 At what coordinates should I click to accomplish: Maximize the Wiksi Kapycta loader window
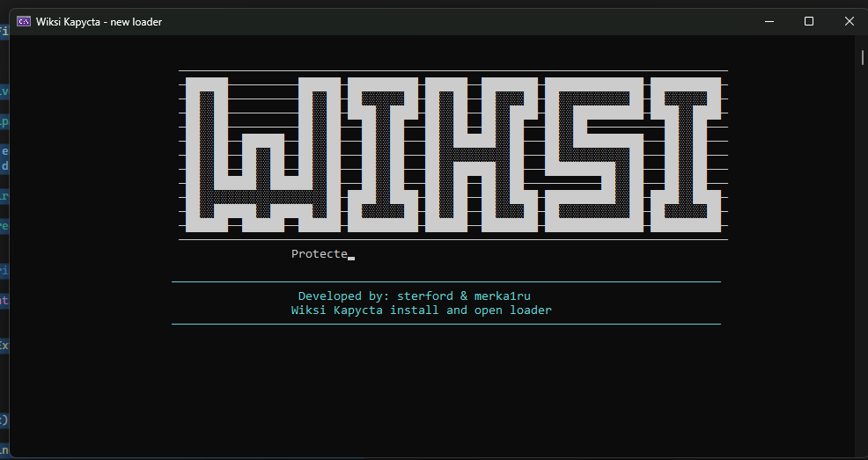pos(809,22)
